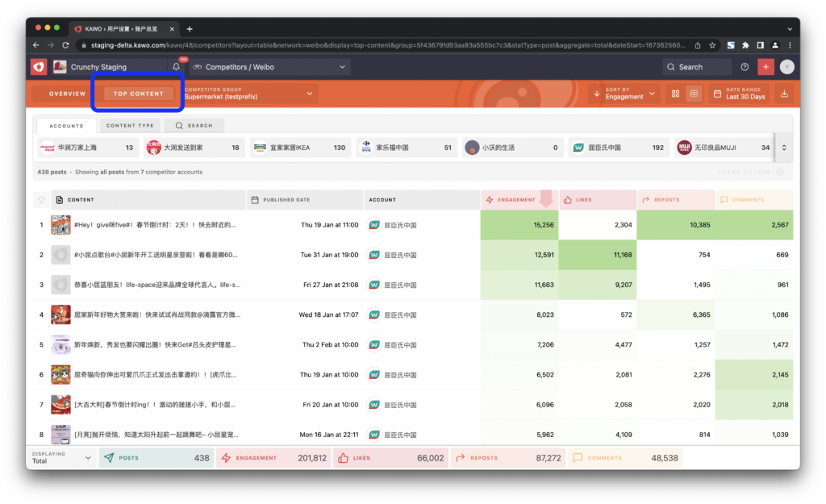Go back in the browser
This screenshot has width=826, height=504.
click(x=35, y=45)
